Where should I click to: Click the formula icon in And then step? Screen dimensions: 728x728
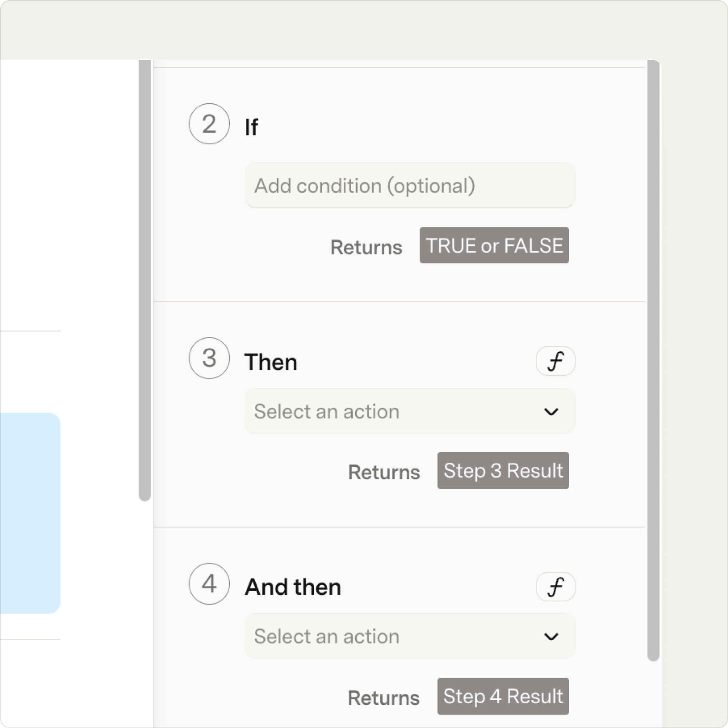(x=555, y=587)
